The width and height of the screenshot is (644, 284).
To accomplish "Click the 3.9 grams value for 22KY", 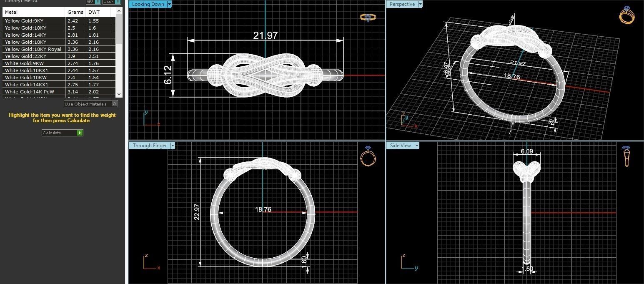I will point(71,56).
